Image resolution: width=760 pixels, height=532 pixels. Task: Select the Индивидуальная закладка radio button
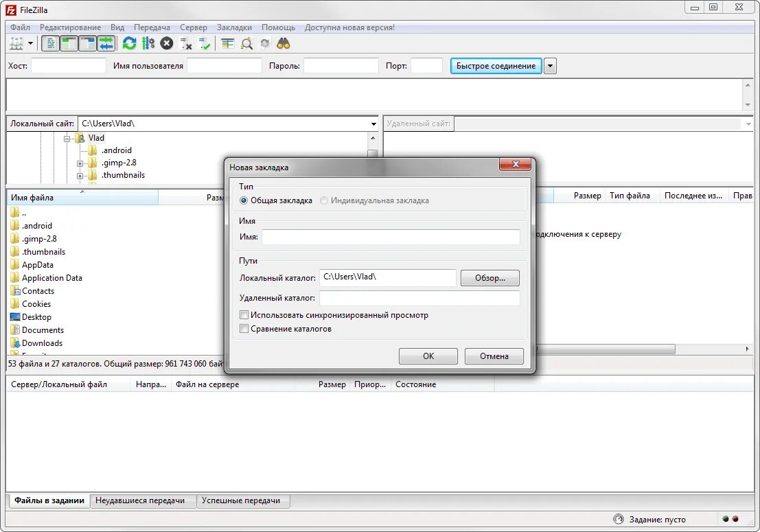point(324,200)
